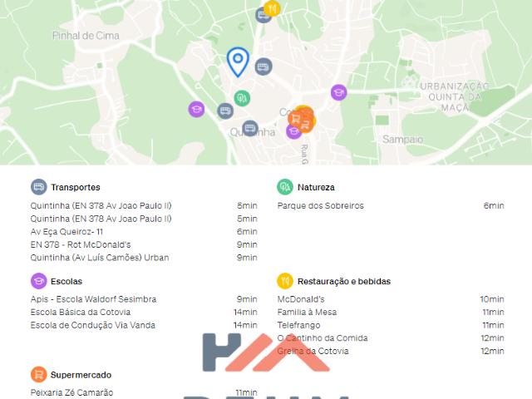Click Peixaria Zé Camarão entry
Screen dimensions: 532x399
pyautogui.click(x=144, y=392)
